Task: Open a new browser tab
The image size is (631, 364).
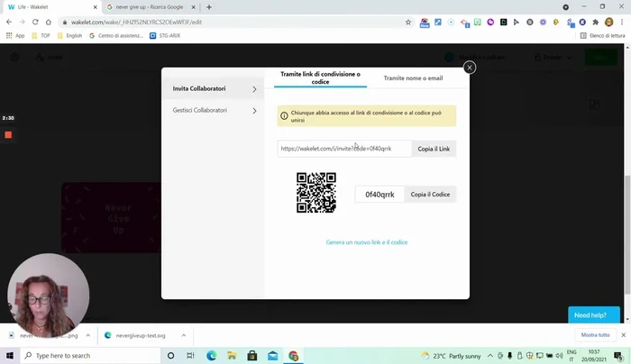Action: click(209, 7)
